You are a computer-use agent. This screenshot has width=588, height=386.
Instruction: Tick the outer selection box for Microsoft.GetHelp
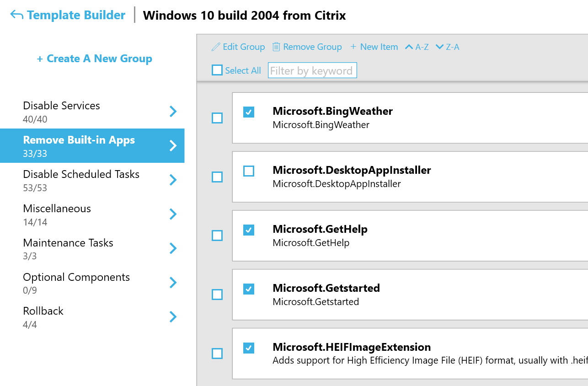(x=217, y=236)
